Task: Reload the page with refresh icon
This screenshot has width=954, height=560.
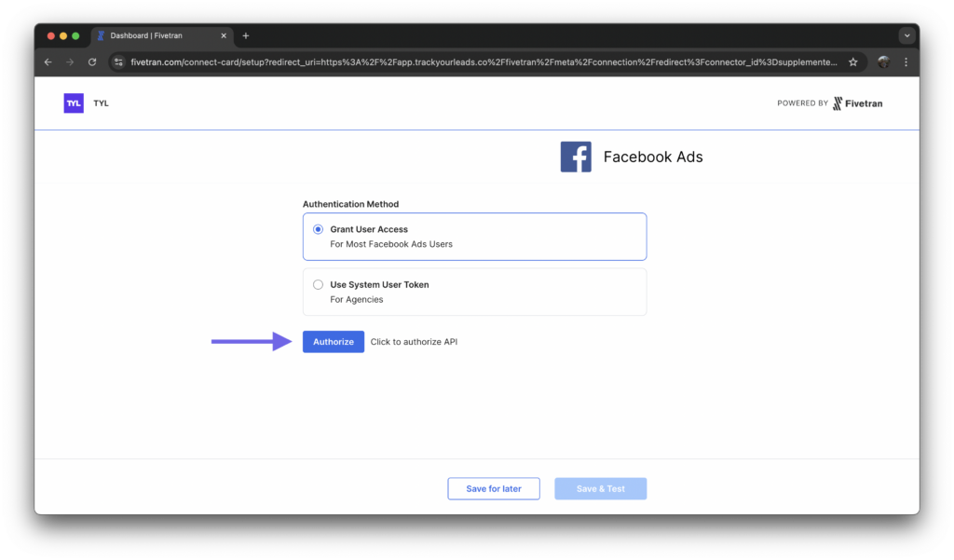Action: (92, 62)
